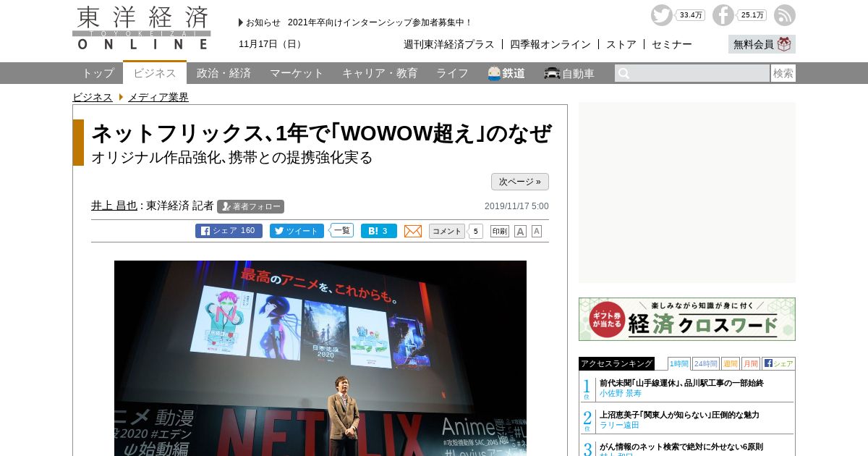
Task: Open the Twitter profile icon in header
Action: [661, 15]
